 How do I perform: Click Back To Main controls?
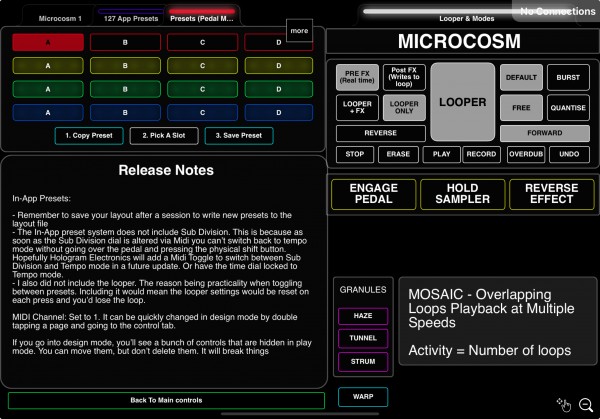pos(166,400)
